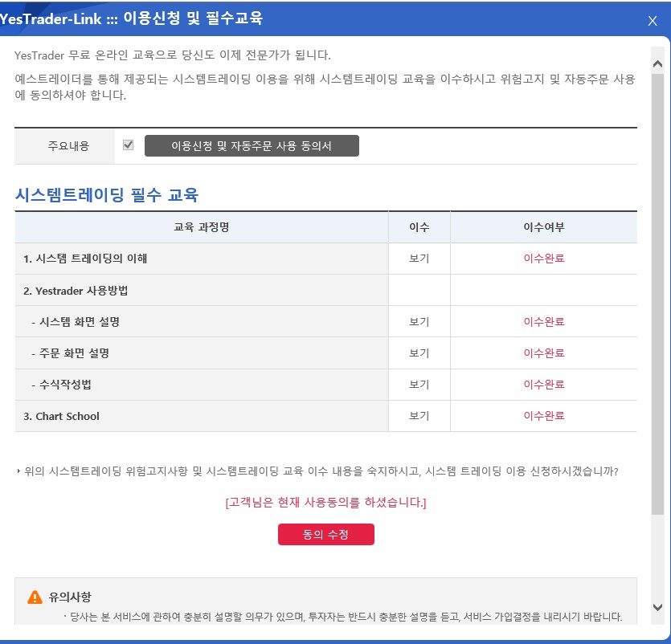Click the 2. Yestrader 사용방법 row label

click(76, 291)
